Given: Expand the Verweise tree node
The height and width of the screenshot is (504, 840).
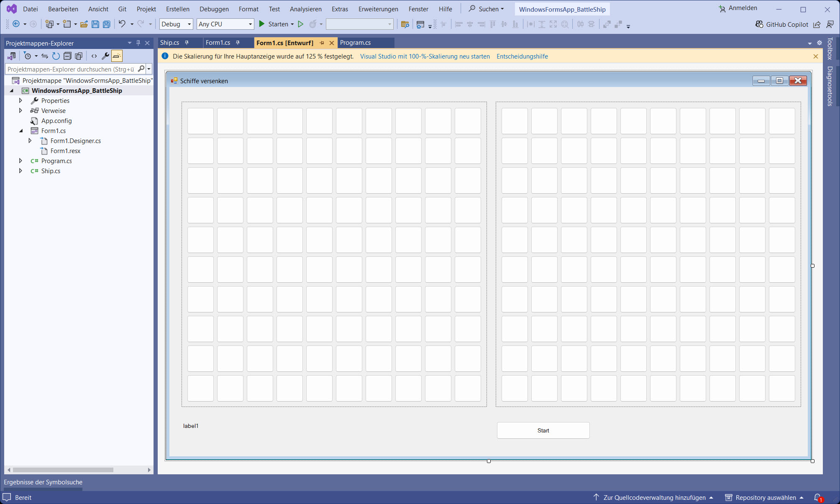Looking at the screenshot, I should (20, 110).
